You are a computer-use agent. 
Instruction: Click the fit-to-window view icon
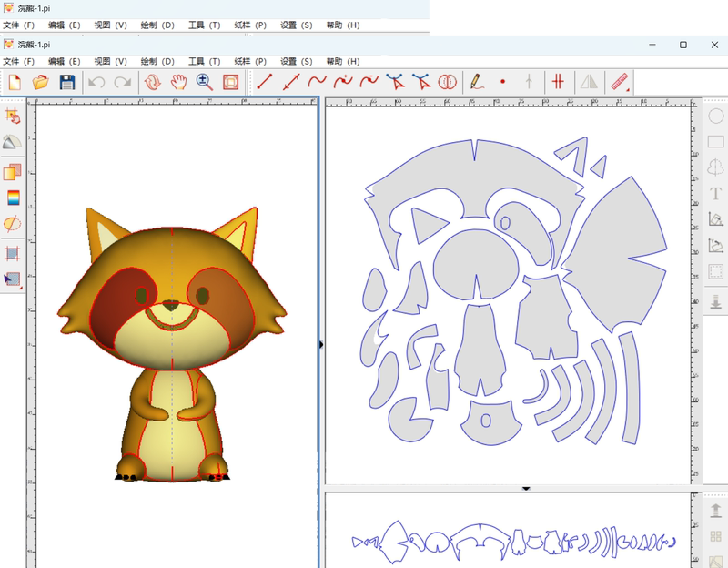(x=231, y=82)
